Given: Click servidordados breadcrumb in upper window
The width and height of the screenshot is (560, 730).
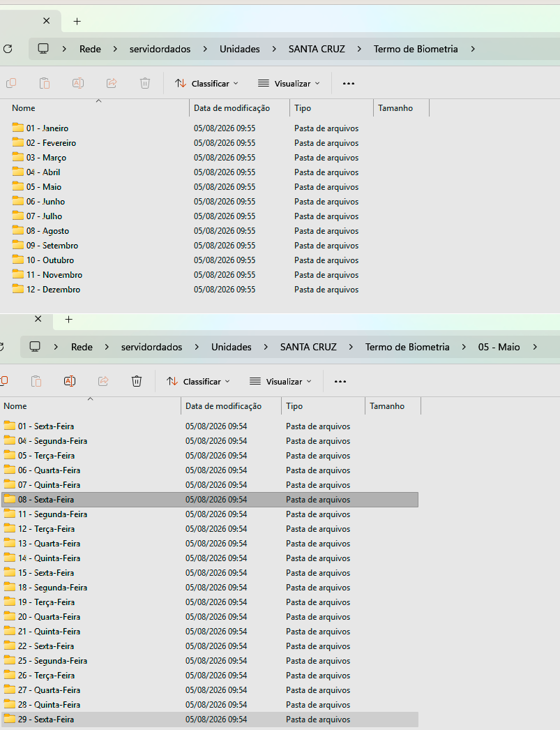Looking at the screenshot, I should [160, 49].
